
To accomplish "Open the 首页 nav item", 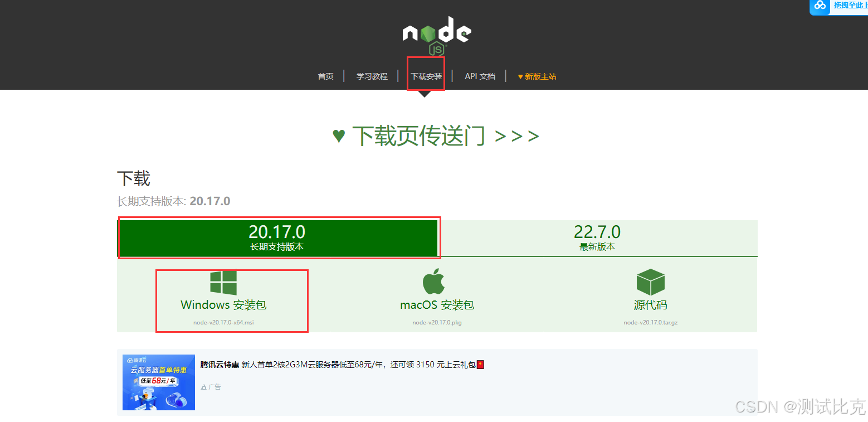I will pos(325,76).
